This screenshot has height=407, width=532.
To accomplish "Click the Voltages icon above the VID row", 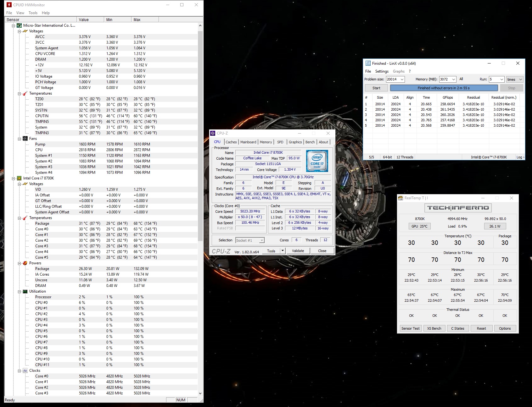I will click(x=25, y=184).
